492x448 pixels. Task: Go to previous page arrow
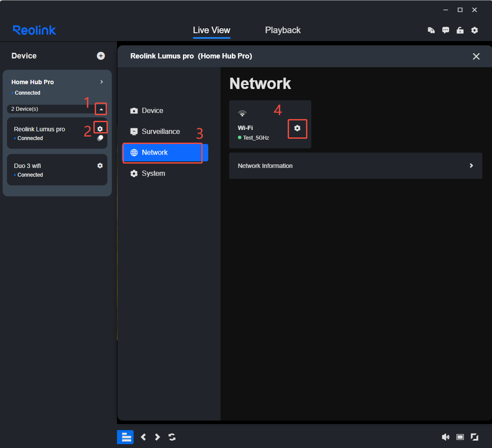click(x=143, y=437)
